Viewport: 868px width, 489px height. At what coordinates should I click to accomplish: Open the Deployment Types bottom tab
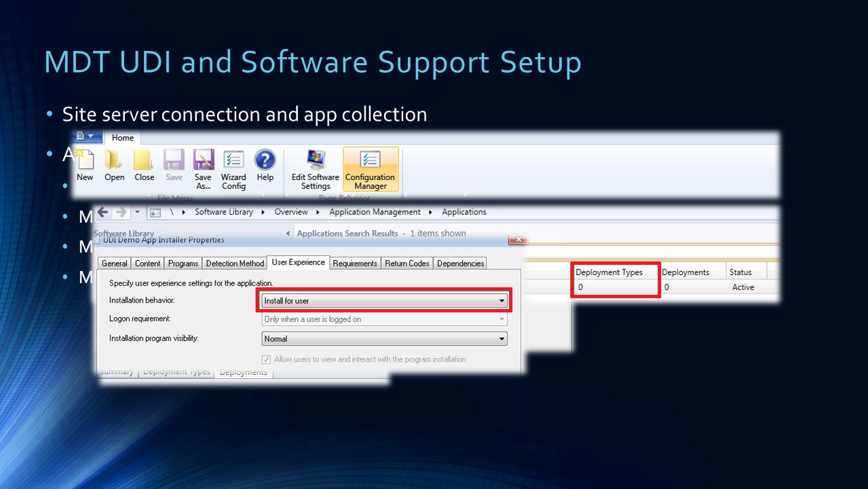[176, 372]
